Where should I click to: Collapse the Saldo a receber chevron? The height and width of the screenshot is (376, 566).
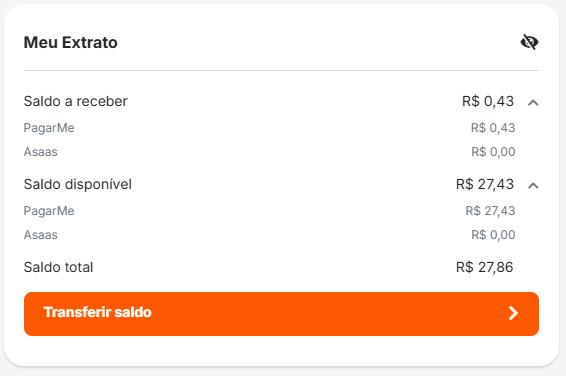click(533, 103)
